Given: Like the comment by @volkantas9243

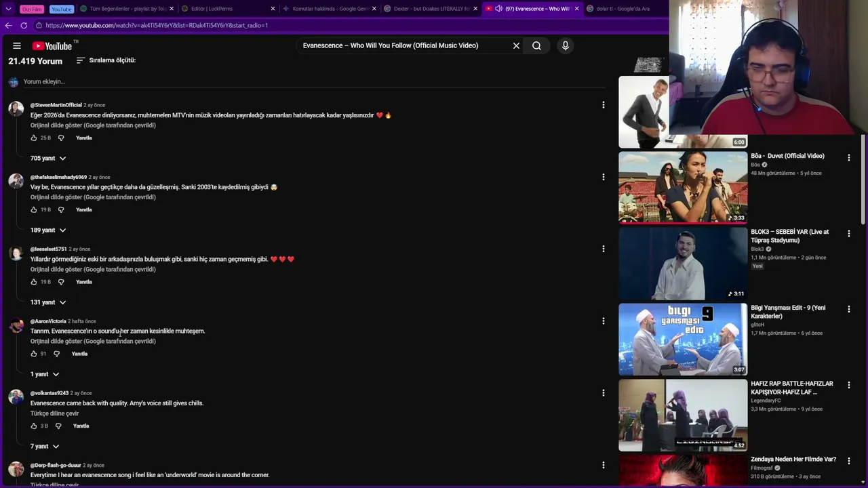Looking at the screenshot, I should click(34, 426).
